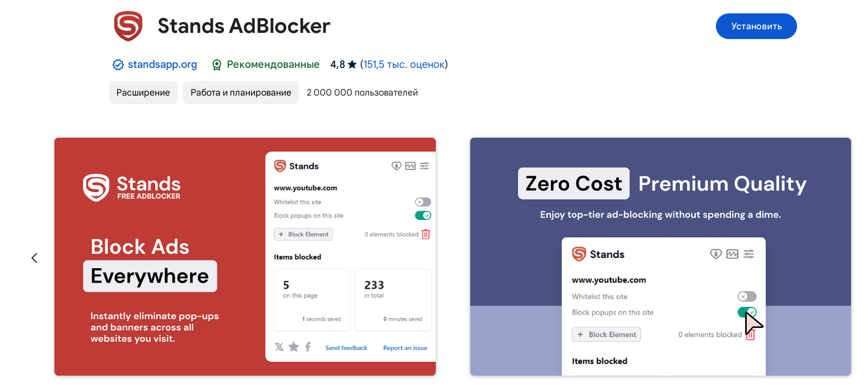Image resolution: width=868 pixels, height=389 pixels.
Task: Toggle Whitelist this site in blue screenshot
Action: click(x=747, y=297)
